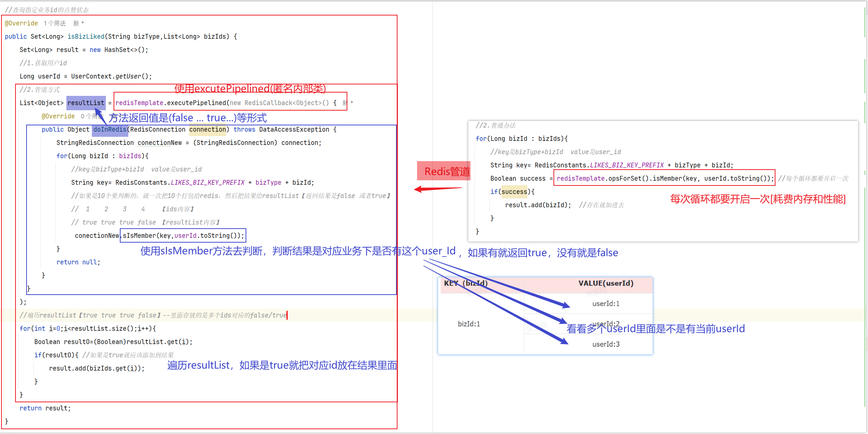Click the boxed sIsMember(key,userId.toString()) call
868x434 pixels.
coord(183,236)
